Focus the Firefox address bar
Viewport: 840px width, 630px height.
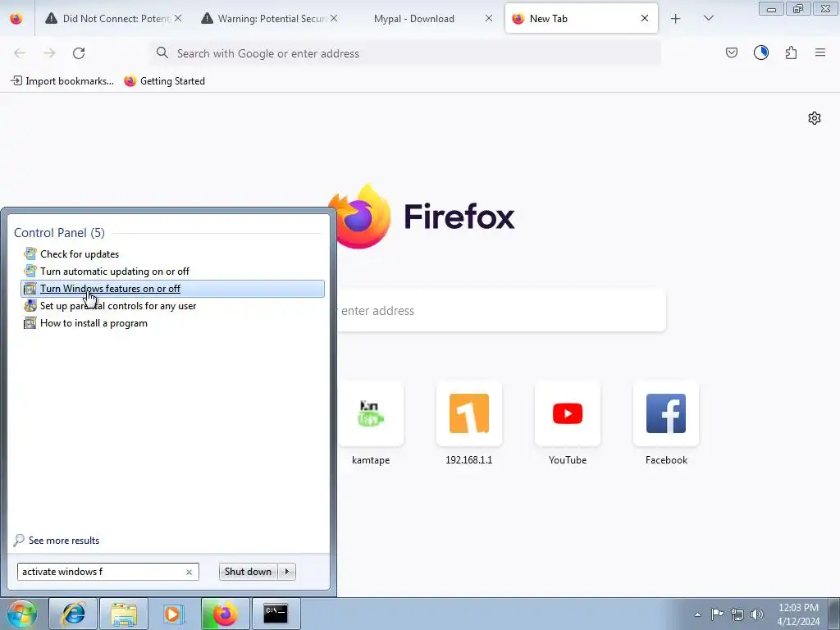click(x=405, y=53)
